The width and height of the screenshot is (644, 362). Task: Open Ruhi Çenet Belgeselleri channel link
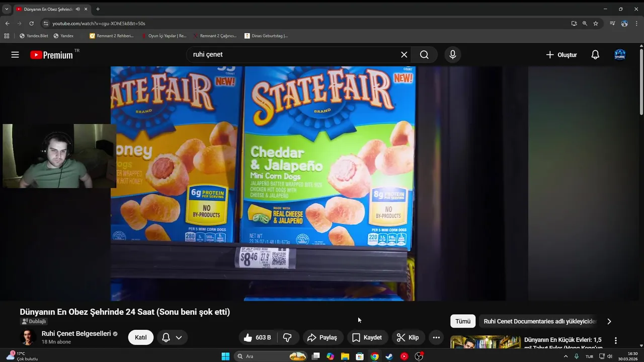click(76, 333)
